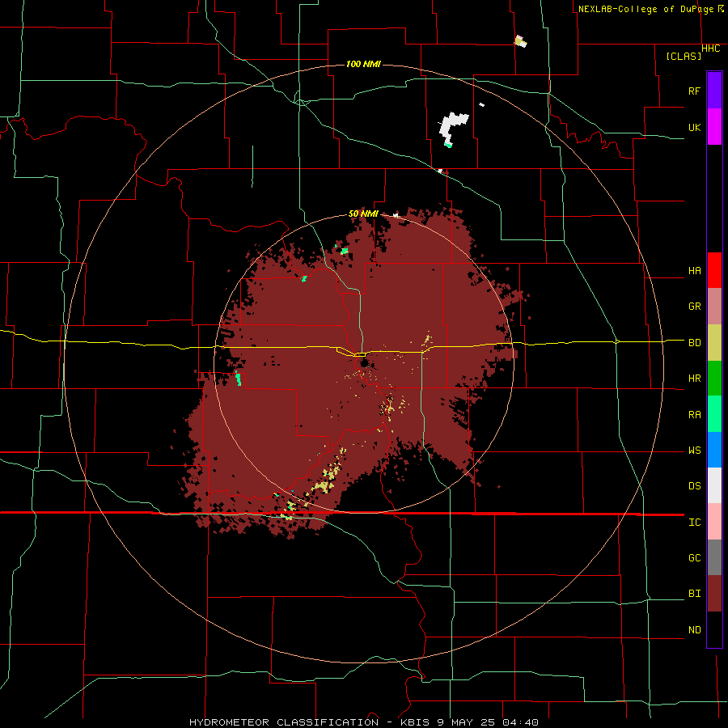The image size is (728, 728).
Task: Click the "IC" legend label
Action: click(x=694, y=523)
